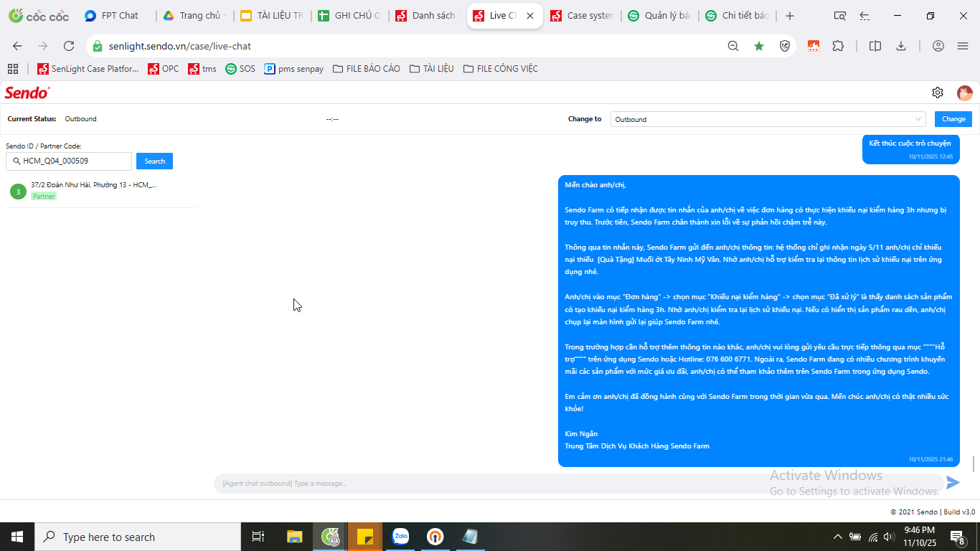
Task: Open Zalo from the taskbar
Action: point(400,537)
